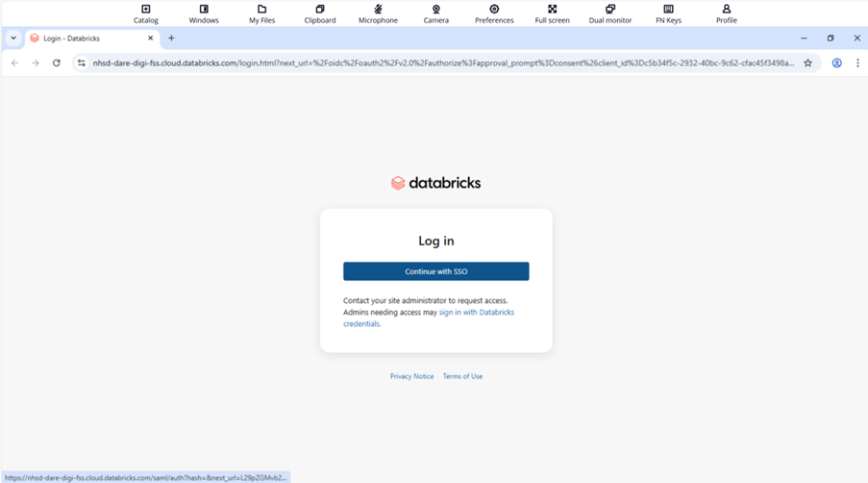This screenshot has height=483, width=868.
Task: Open My Files in the toolbar
Action: point(261,13)
